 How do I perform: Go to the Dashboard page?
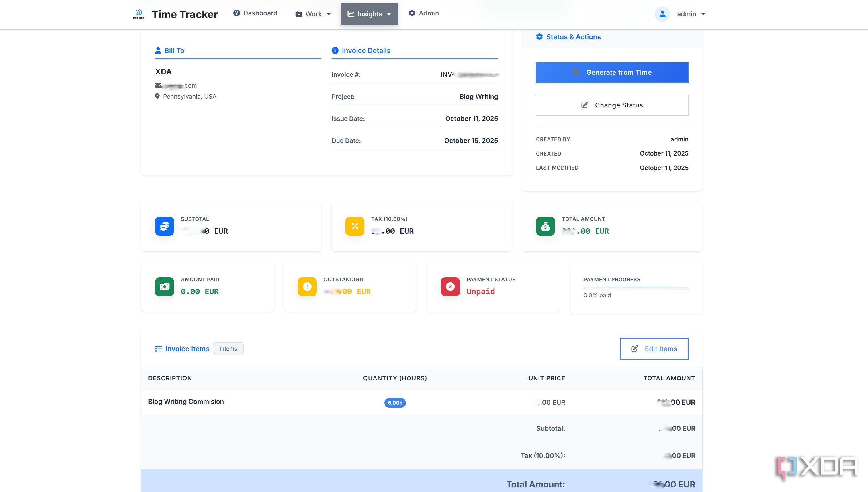(x=255, y=13)
